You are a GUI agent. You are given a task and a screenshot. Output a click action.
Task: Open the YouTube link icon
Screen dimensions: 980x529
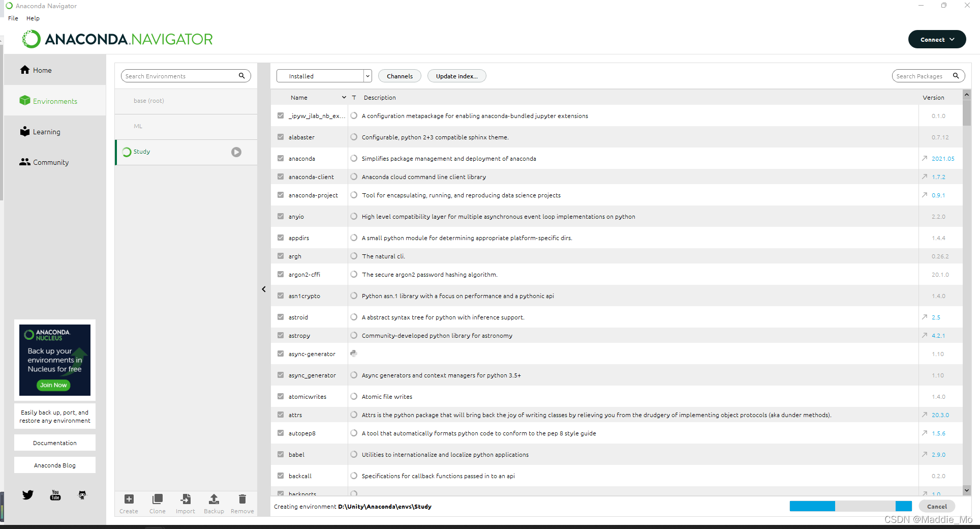[x=55, y=495]
